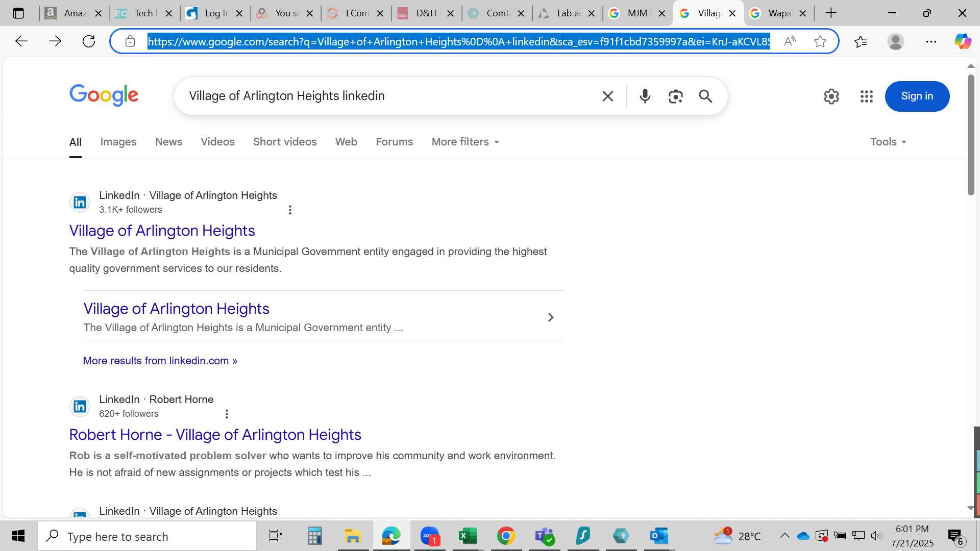Close the You browser tab
This screenshot has width=980, height=551.
tap(310, 13)
